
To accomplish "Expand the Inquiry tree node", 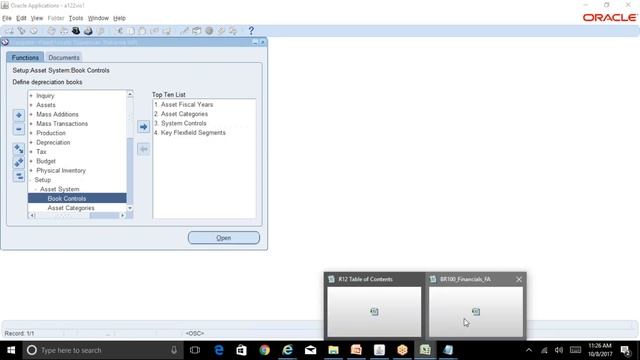I will [x=31, y=96].
